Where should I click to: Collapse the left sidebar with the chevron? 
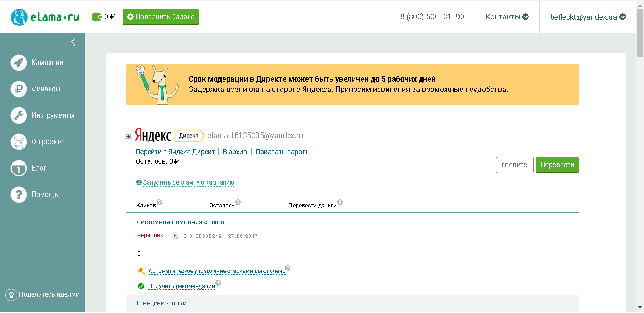[x=73, y=41]
